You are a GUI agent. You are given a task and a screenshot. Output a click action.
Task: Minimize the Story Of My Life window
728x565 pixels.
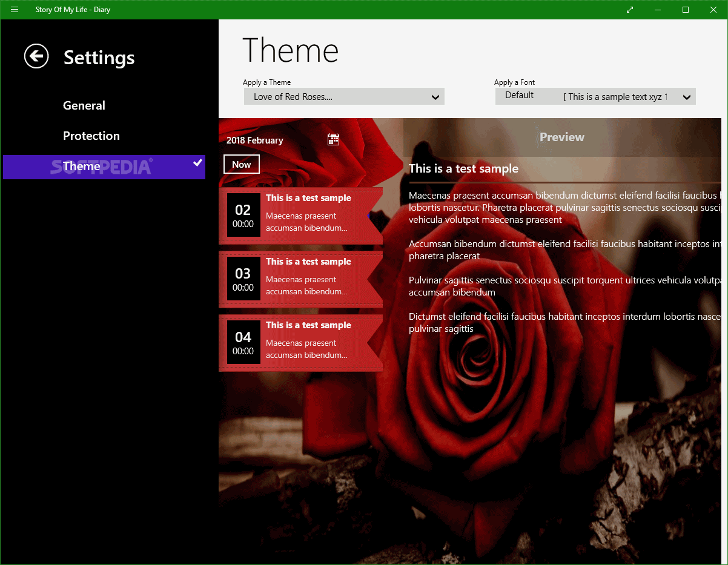(x=658, y=10)
